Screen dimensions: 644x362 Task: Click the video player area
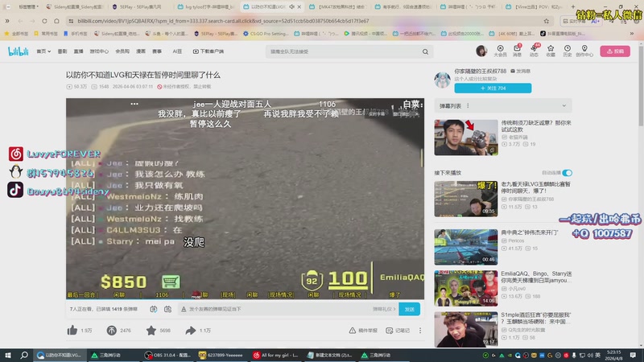click(x=245, y=199)
